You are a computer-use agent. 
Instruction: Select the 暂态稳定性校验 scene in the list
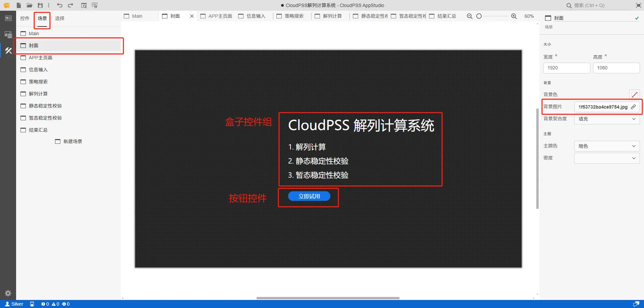tap(69, 118)
